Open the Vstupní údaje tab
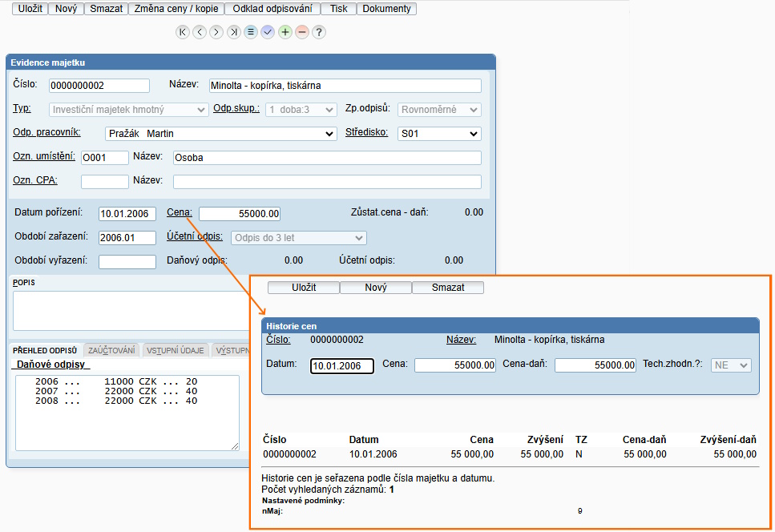The image size is (775, 532). coord(176,350)
